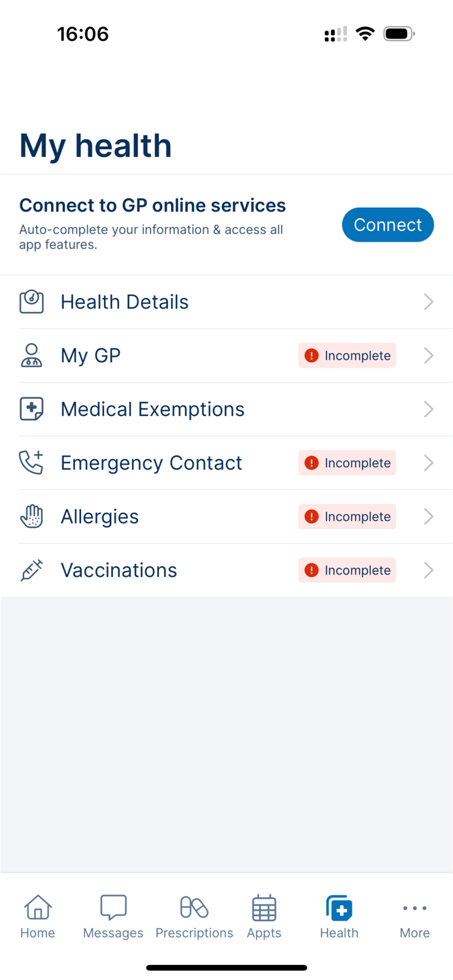Select the Allergies hand icon
Viewport: 453px width, 980px height.
click(31, 516)
